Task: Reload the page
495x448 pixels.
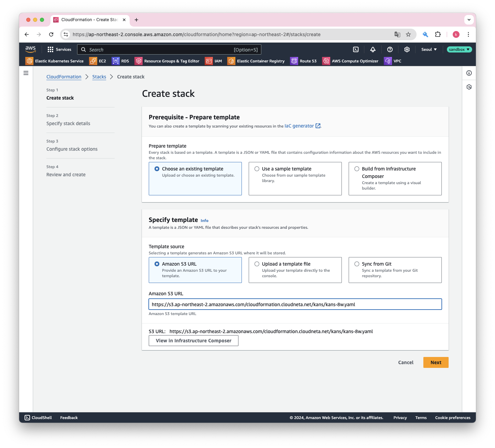Action: click(51, 34)
